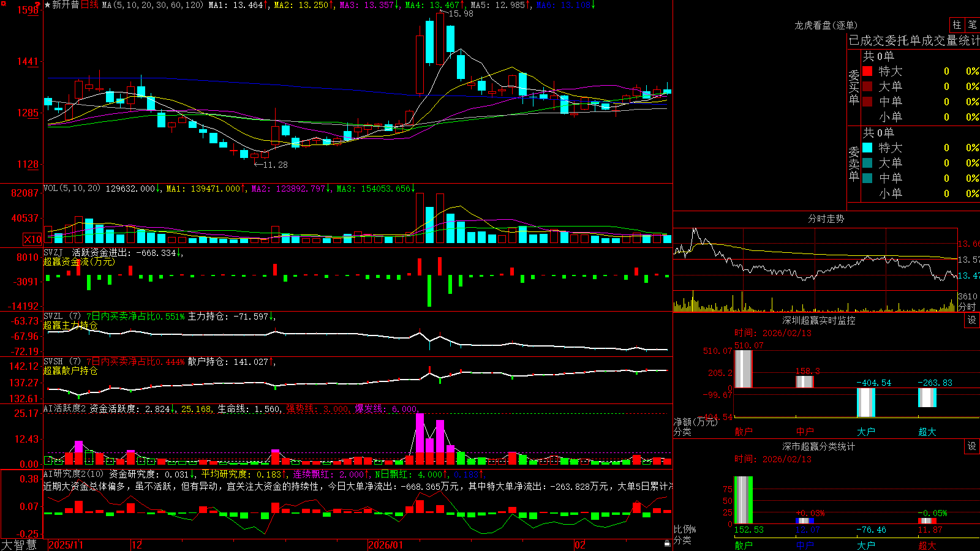
Task: Click the SVZJ indicator name
Action: pos(53,252)
